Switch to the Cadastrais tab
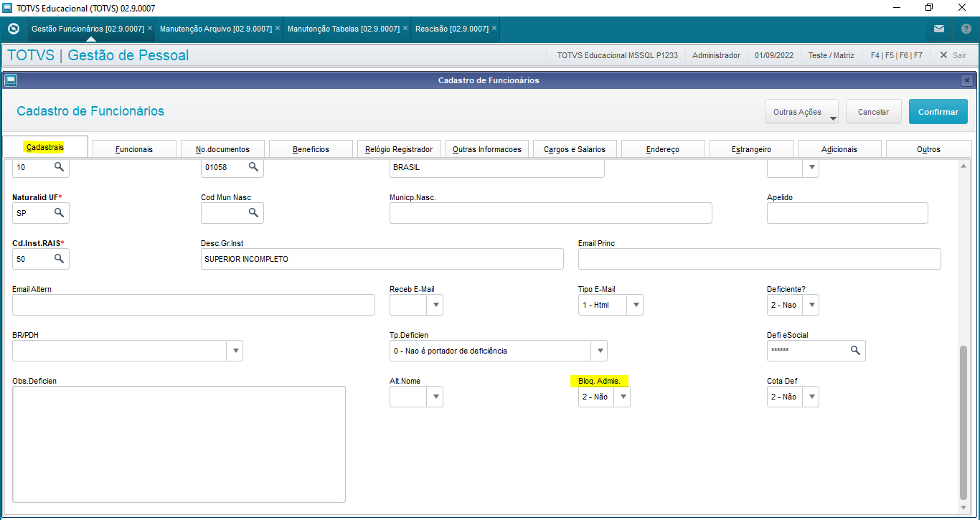 click(45, 147)
